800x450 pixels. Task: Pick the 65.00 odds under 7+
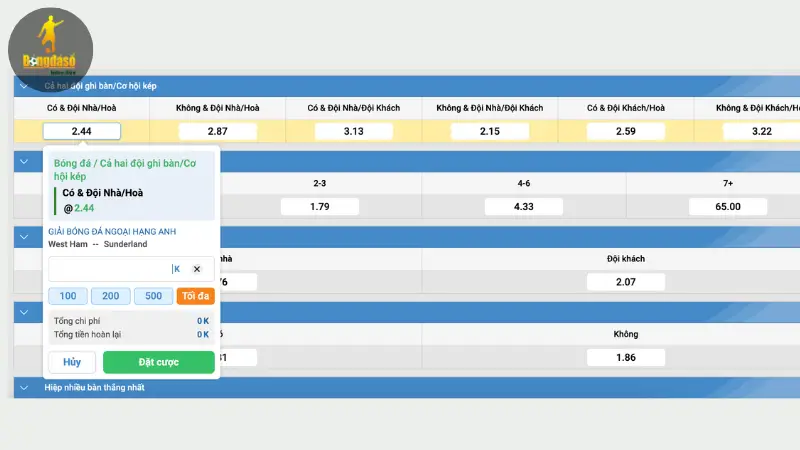pyautogui.click(x=728, y=207)
